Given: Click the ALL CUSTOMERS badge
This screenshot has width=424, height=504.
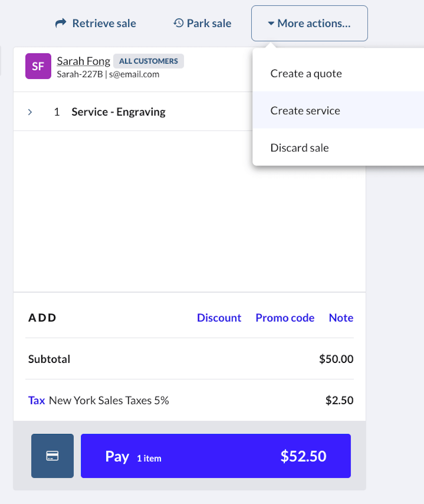Looking at the screenshot, I should click(x=148, y=60).
